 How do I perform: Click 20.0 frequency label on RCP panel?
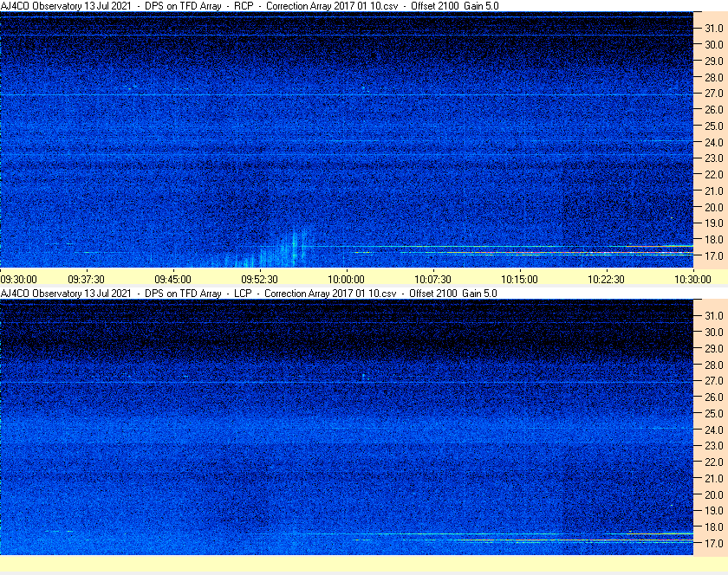(x=714, y=207)
